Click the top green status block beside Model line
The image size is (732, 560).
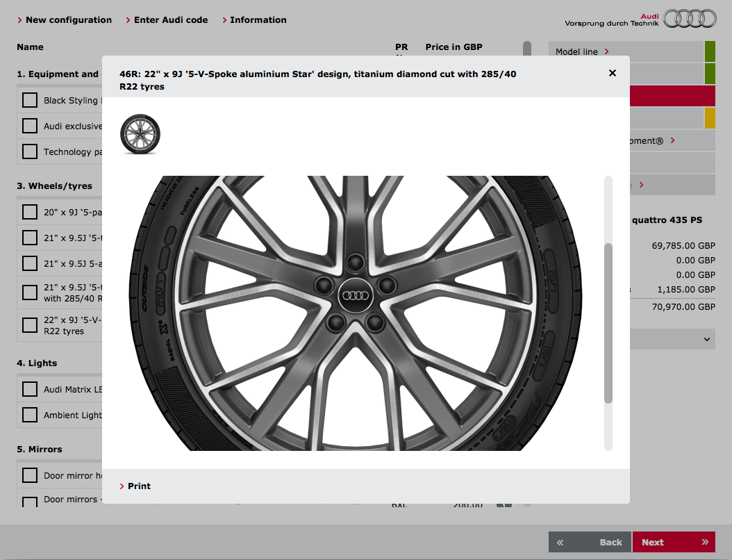click(709, 52)
